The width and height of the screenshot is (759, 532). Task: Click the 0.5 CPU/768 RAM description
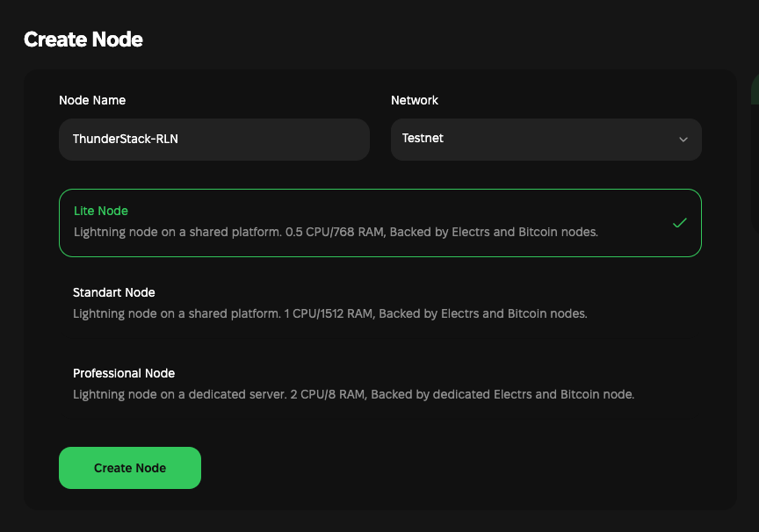336,233
